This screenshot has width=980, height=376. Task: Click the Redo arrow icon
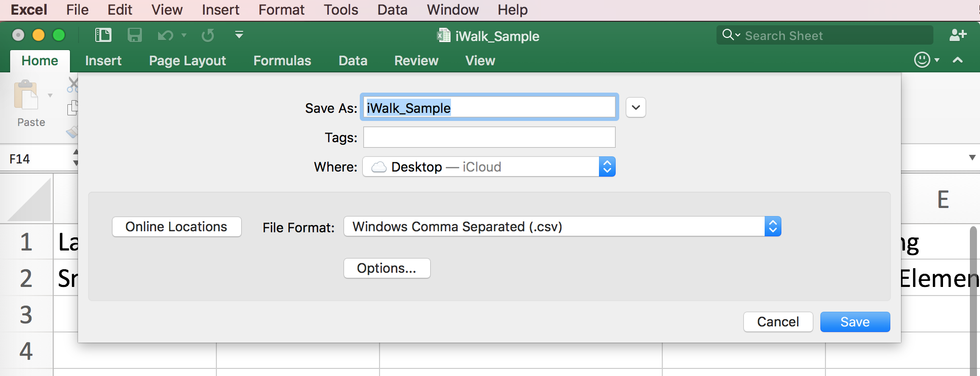point(208,35)
